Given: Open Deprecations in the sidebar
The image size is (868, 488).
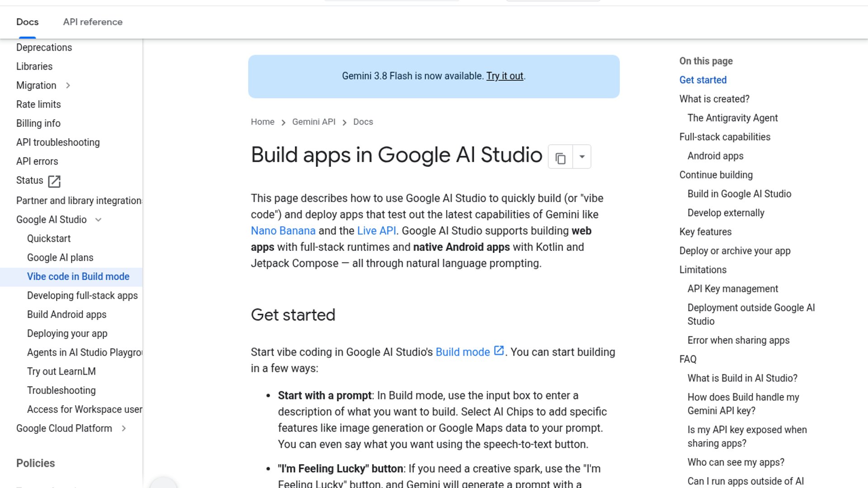Looking at the screenshot, I should point(44,47).
